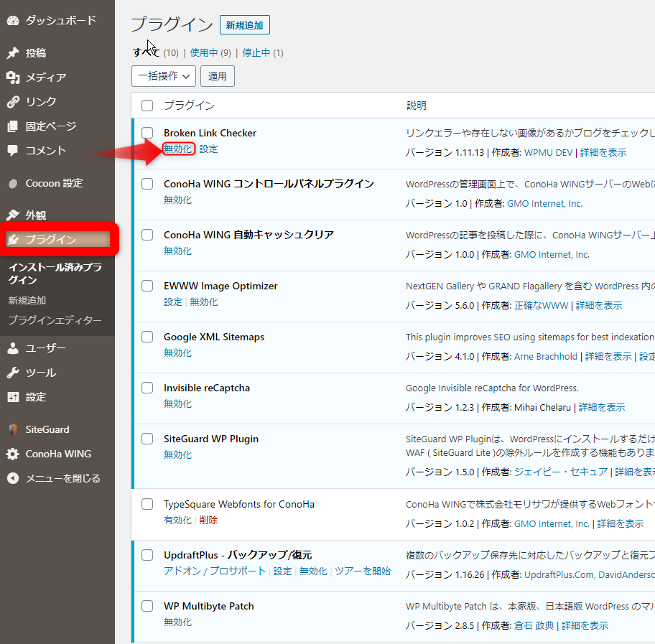Click the Dashboard gauge icon in sidebar
Image resolution: width=655 pixels, height=644 pixels.
[13, 20]
